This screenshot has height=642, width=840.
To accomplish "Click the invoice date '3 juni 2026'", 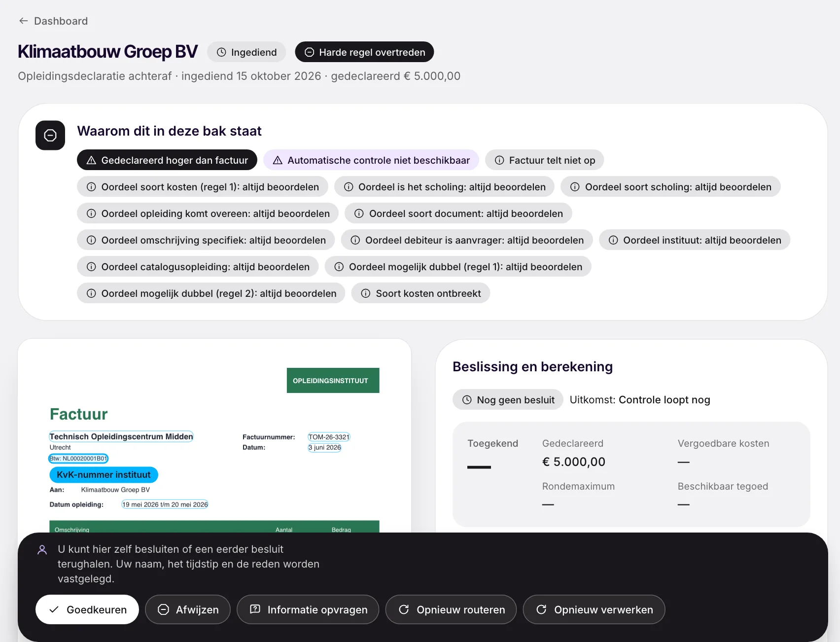I will coord(324,448).
